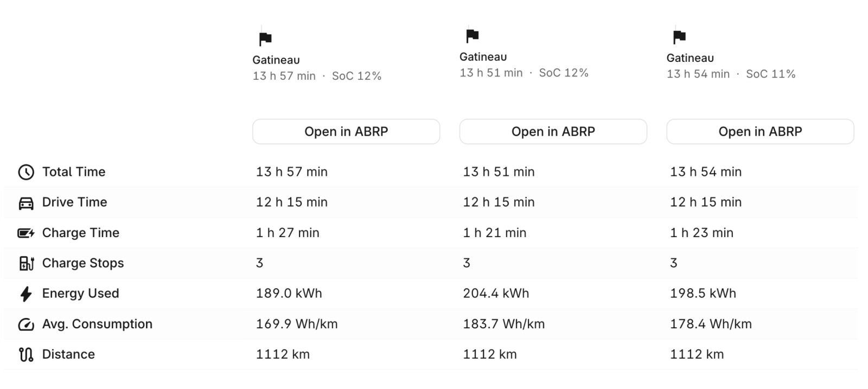Click the route icon beside Distance
868x389 pixels.
coord(26,355)
